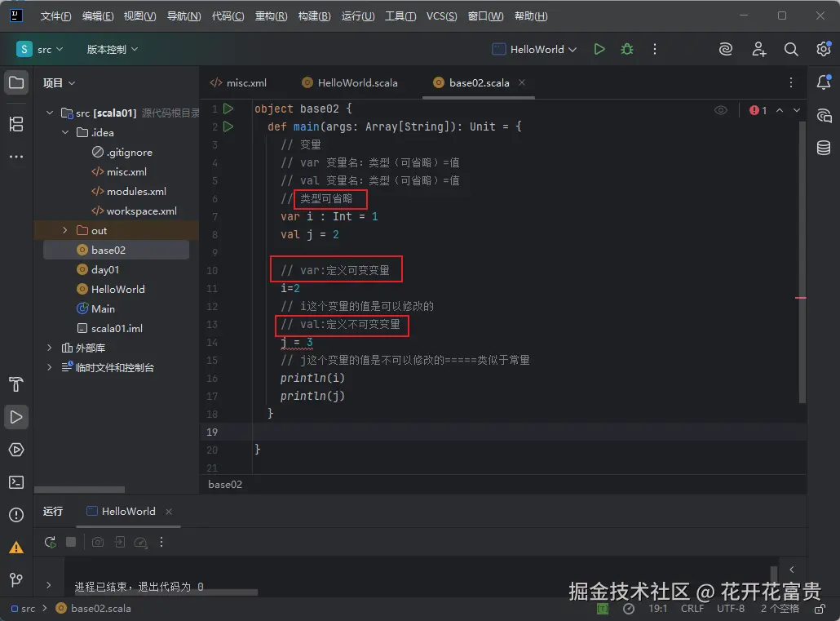Switch to the misc.xml editor tab
The image size is (840, 621).
(x=238, y=82)
